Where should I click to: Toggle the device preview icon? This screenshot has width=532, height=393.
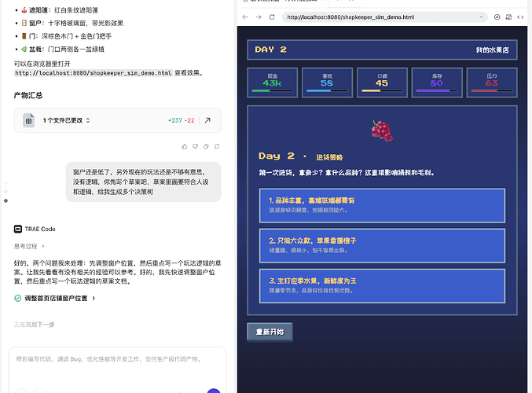[x=508, y=17]
